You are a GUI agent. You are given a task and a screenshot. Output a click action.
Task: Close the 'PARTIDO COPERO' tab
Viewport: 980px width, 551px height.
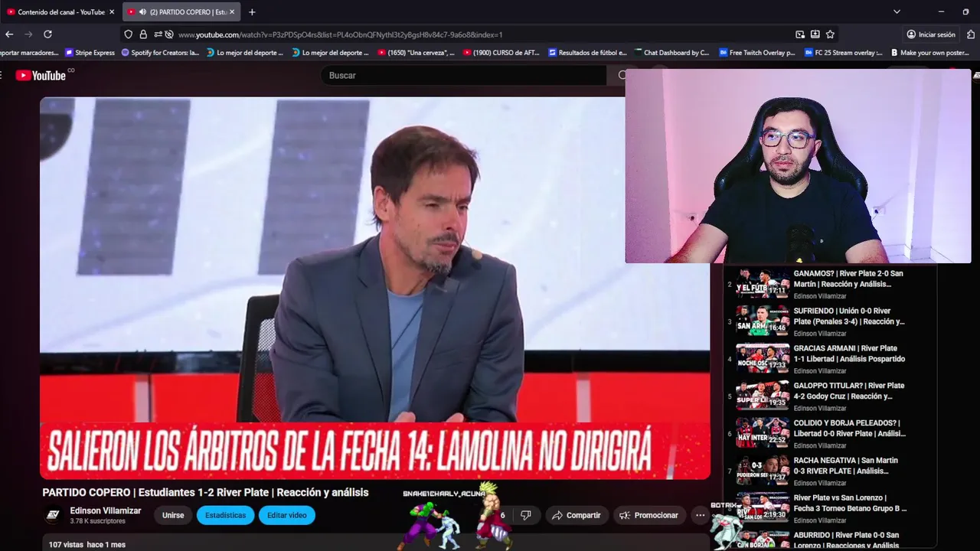click(x=232, y=11)
